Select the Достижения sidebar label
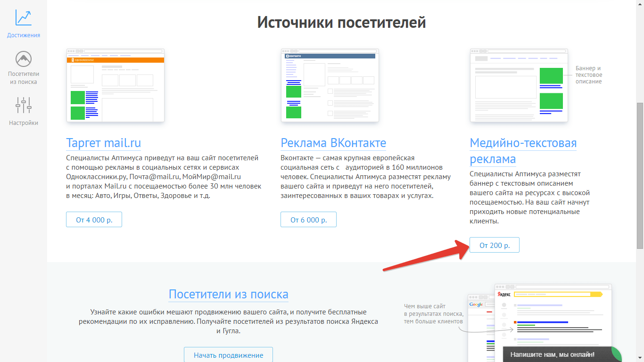The image size is (644, 362). (x=24, y=35)
